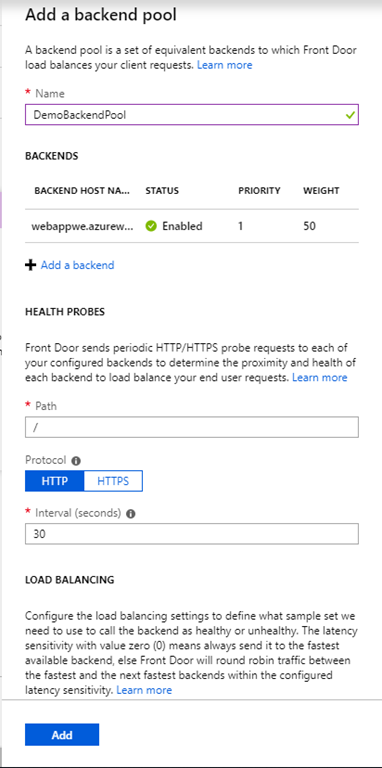Click the Add button at the bottom
This screenshot has height=768, width=382.
point(62,735)
